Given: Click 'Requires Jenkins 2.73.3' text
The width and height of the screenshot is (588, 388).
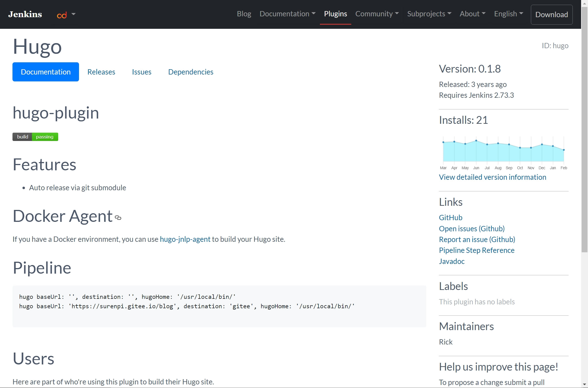Looking at the screenshot, I should coord(477,95).
